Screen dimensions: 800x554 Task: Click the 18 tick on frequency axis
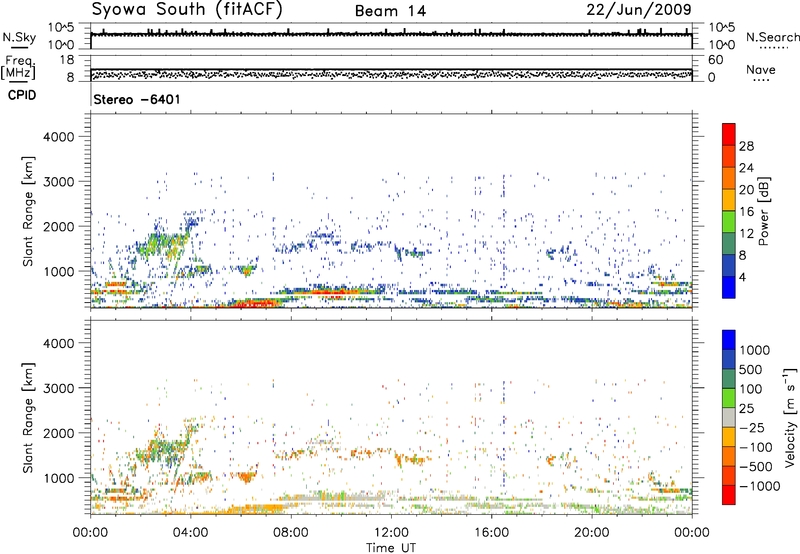(67, 60)
